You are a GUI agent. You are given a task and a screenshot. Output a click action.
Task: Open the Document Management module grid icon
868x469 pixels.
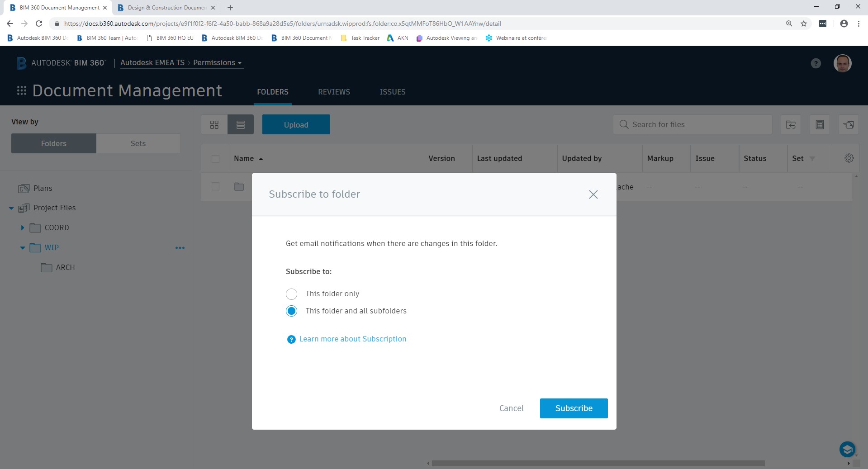(21, 90)
